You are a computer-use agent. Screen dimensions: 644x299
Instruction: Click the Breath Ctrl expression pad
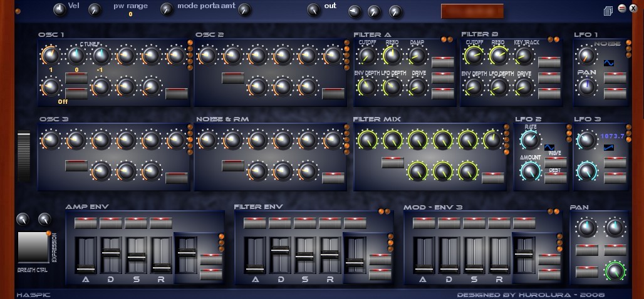pos(33,247)
